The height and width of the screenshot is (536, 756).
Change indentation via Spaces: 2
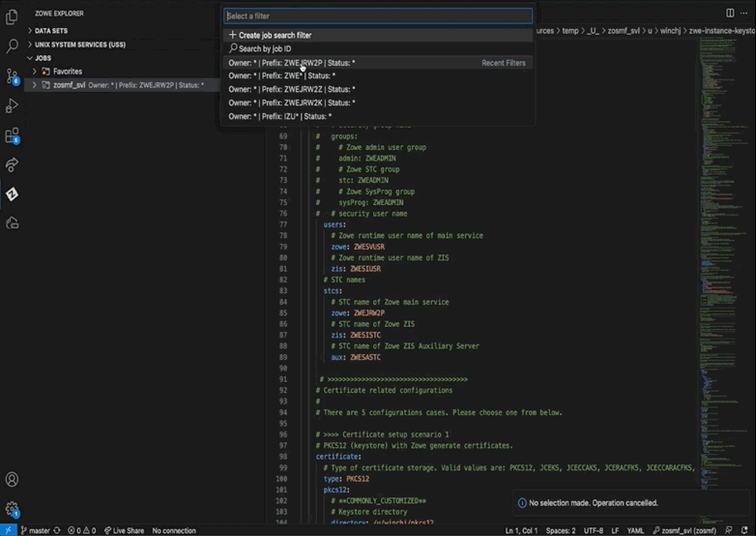click(561, 530)
